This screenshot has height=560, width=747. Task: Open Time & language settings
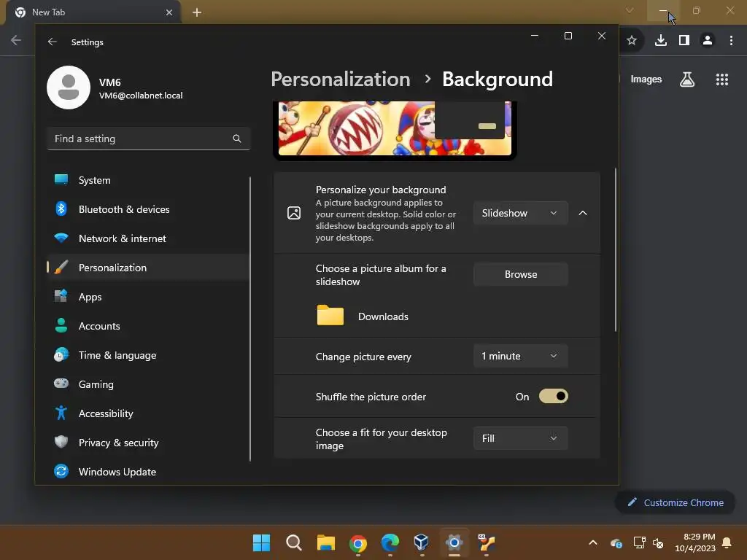pyautogui.click(x=148, y=355)
